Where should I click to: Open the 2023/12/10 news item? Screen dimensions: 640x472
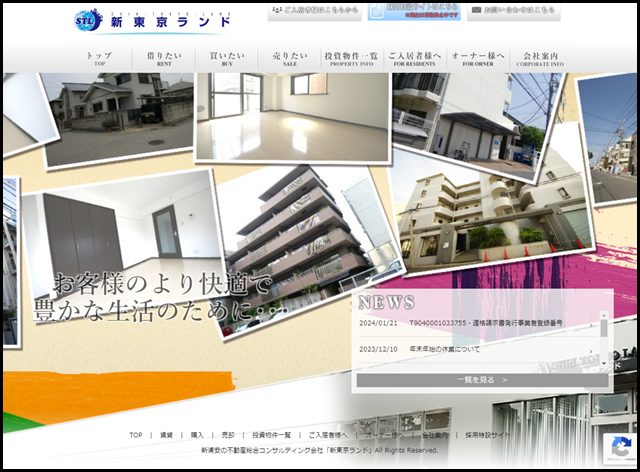pos(476,350)
